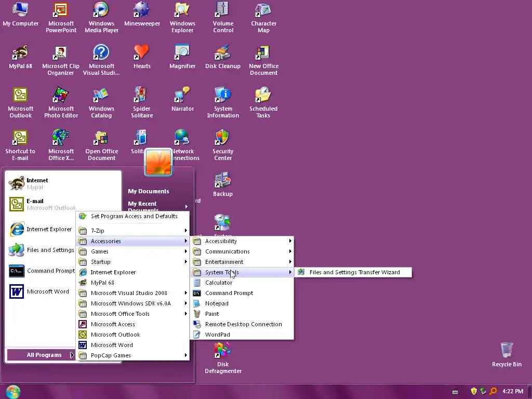Launch Narrator desktop shortcut
This screenshot has height=399, width=532.
point(182,99)
